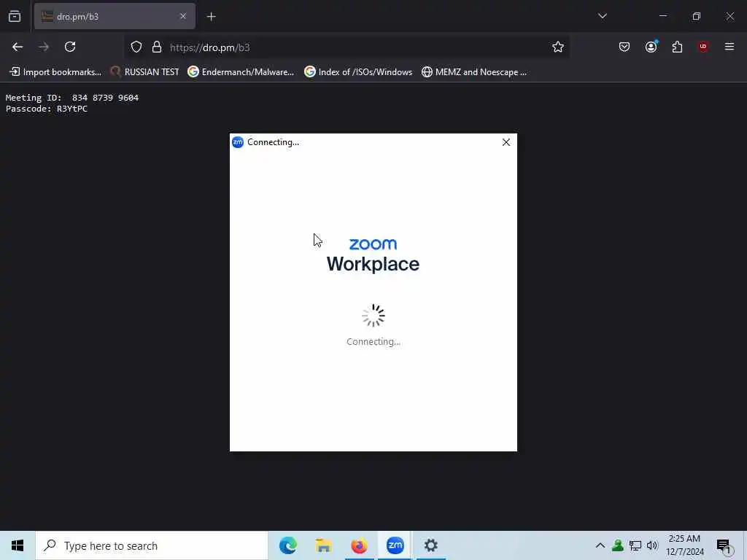Open the tracking protection shield icon

[x=136, y=47]
